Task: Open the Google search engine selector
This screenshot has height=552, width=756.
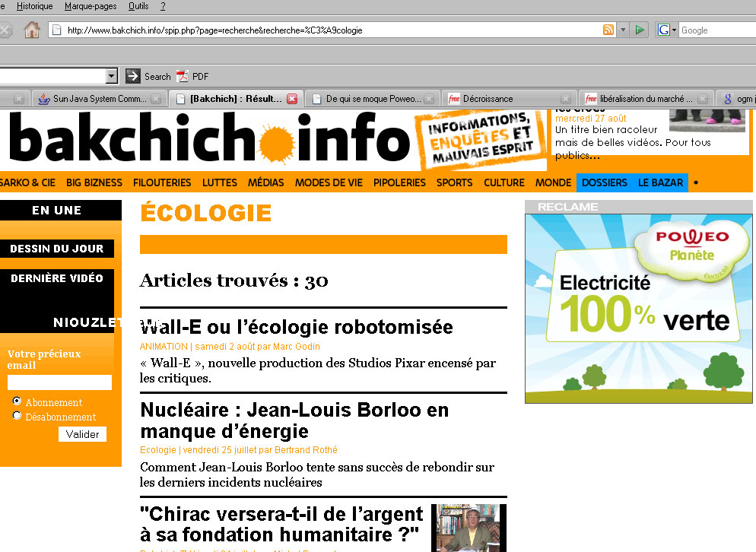Action: tap(667, 30)
